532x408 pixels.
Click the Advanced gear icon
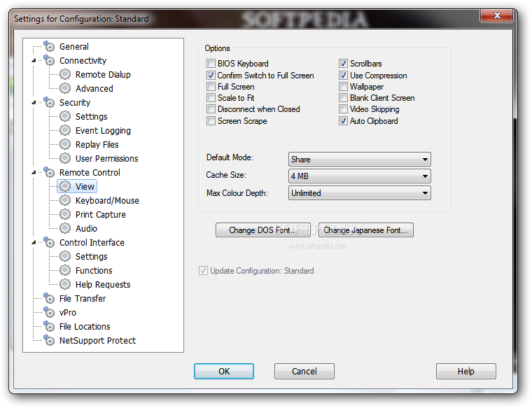[x=65, y=88]
